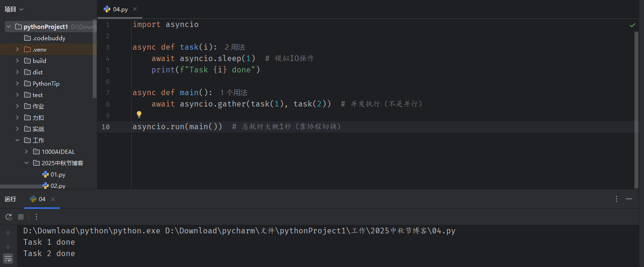Click the "# 模拟IO操作" comment
This screenshot has height=267, width=644.
pos(289,58)
